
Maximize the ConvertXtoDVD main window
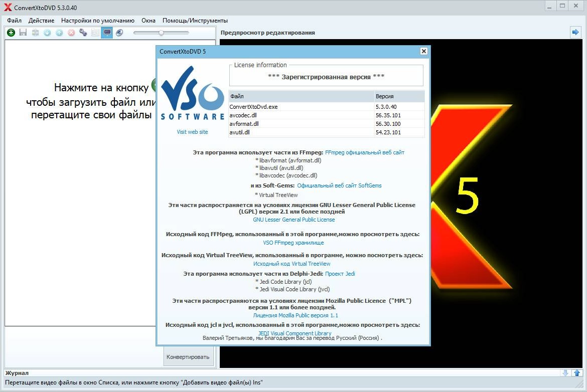562,7
